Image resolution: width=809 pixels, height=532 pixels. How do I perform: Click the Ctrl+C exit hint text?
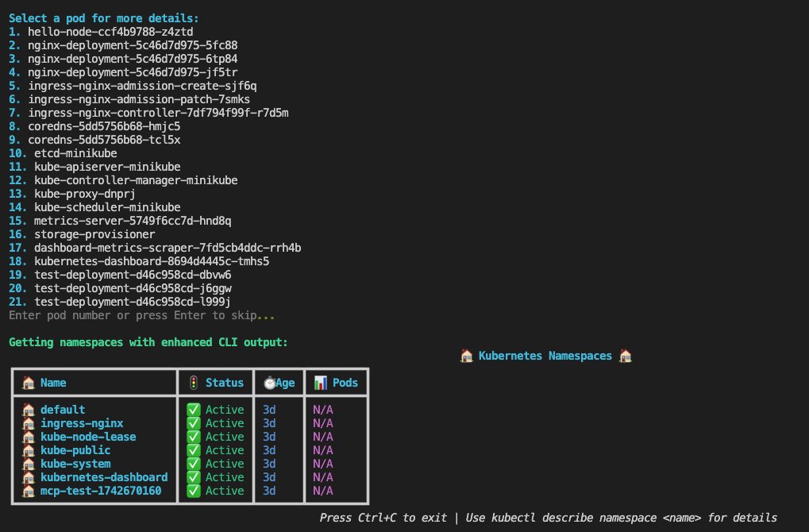(x=371, y=518)
